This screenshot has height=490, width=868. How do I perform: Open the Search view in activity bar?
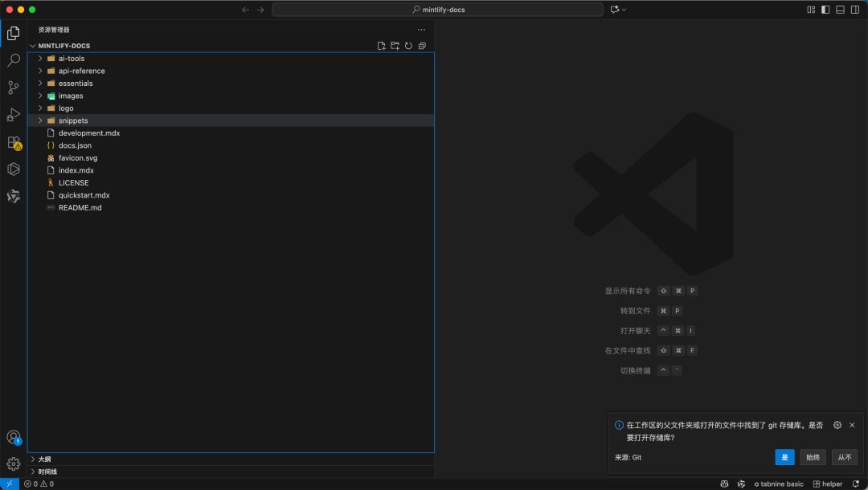click(14, 59)
